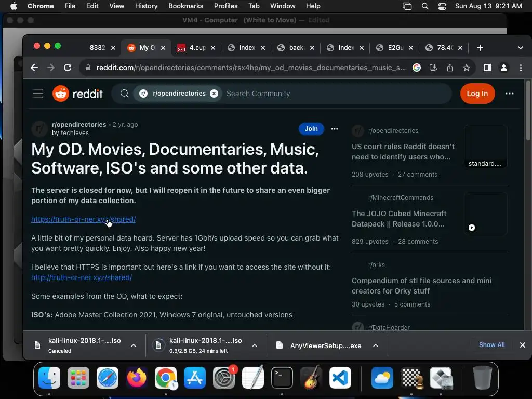Click the page vertical scrollbar
The width and height of the screenshot is (532, 399).
pyautogui.click(x=528, y=110)
